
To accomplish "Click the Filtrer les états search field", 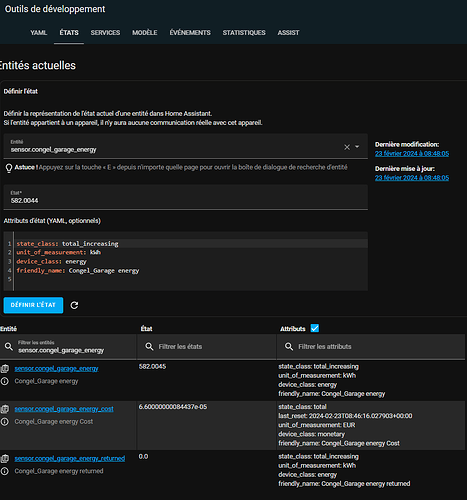I will pyautogui.click(x=207, y=347).
